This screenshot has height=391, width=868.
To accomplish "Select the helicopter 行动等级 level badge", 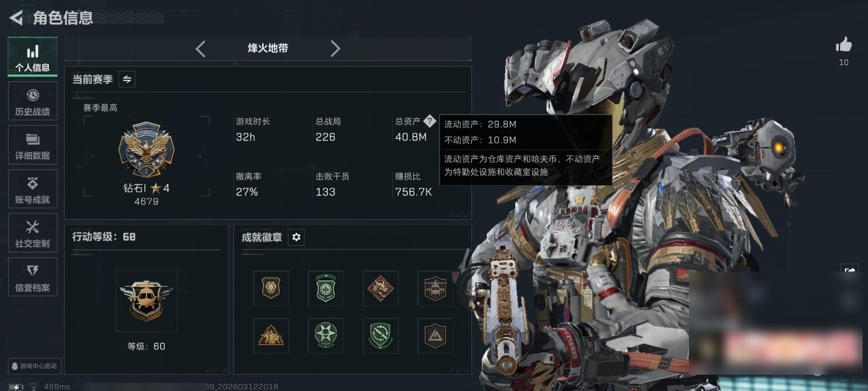I will (x=146, y=301).
